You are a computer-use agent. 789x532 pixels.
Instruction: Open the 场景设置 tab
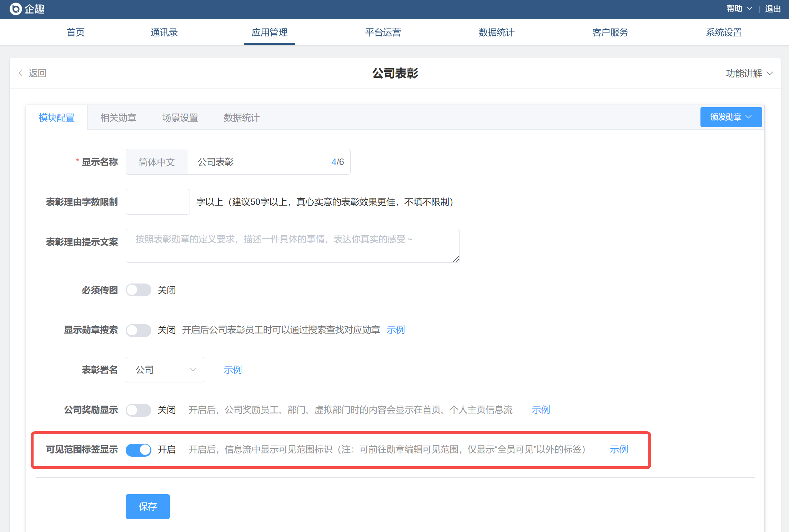180,117
